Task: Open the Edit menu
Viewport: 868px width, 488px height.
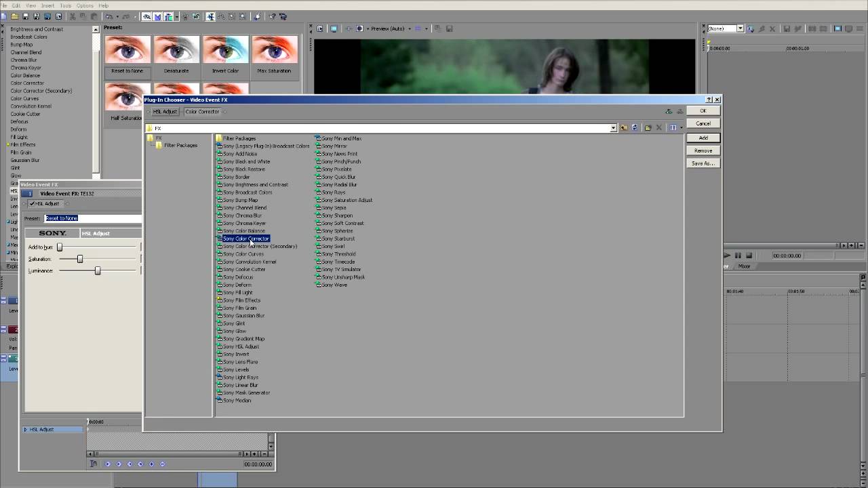Action: tap(16, 5)
